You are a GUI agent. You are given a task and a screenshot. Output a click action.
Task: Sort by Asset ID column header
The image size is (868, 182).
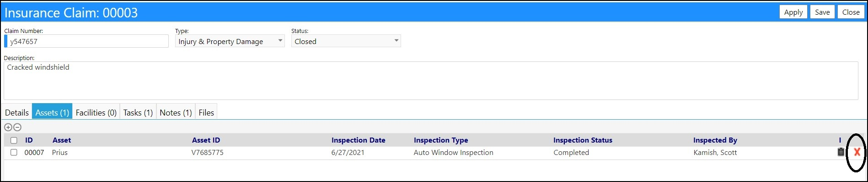coord(206,140)
